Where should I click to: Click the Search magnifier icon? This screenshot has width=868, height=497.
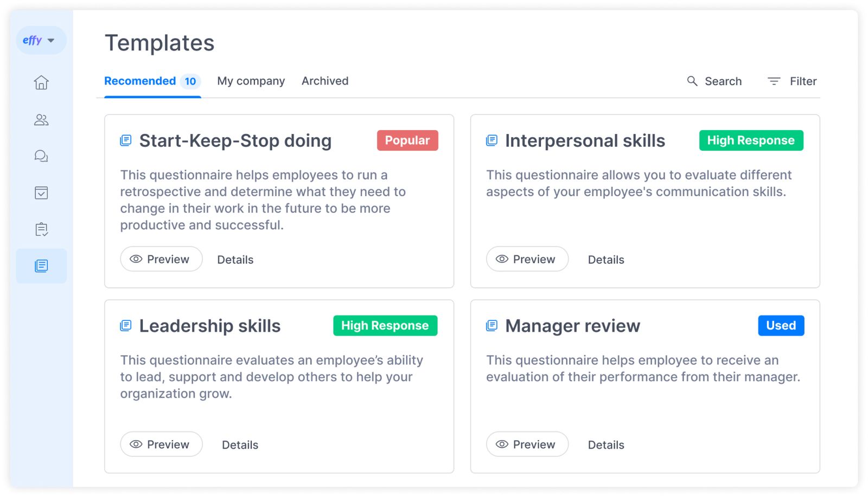(692, 81)
